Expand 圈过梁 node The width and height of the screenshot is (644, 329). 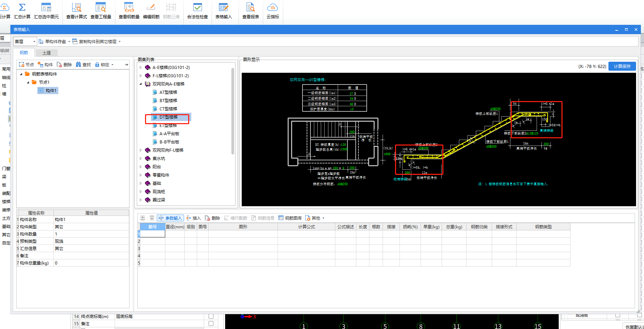click(x=141, y=200)
